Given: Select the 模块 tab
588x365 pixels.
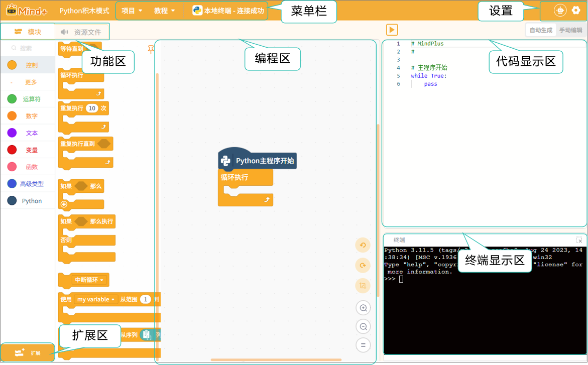Looking at the screenshot, I should tap(28, 32).
